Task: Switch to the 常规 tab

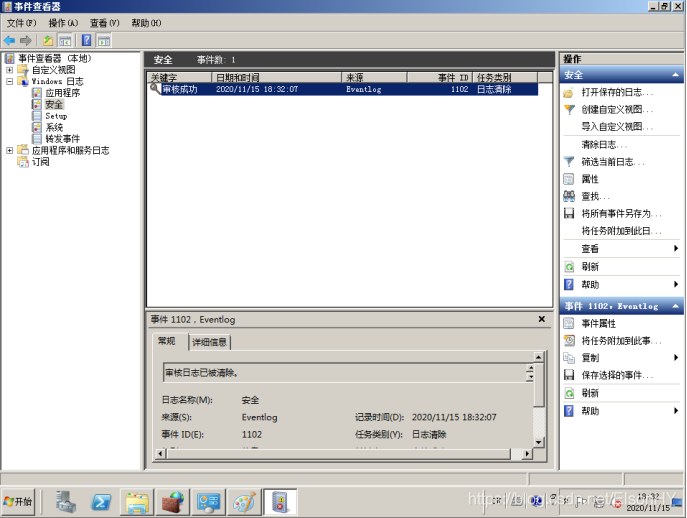Action: pos(166,341)
